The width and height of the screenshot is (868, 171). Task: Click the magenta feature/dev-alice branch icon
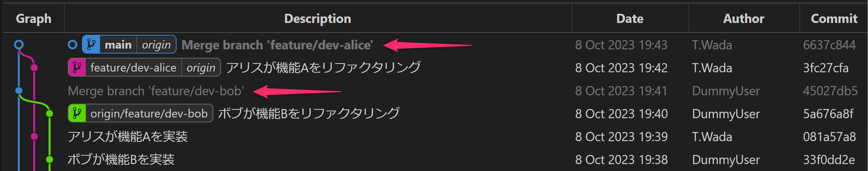tap(77, 68)
